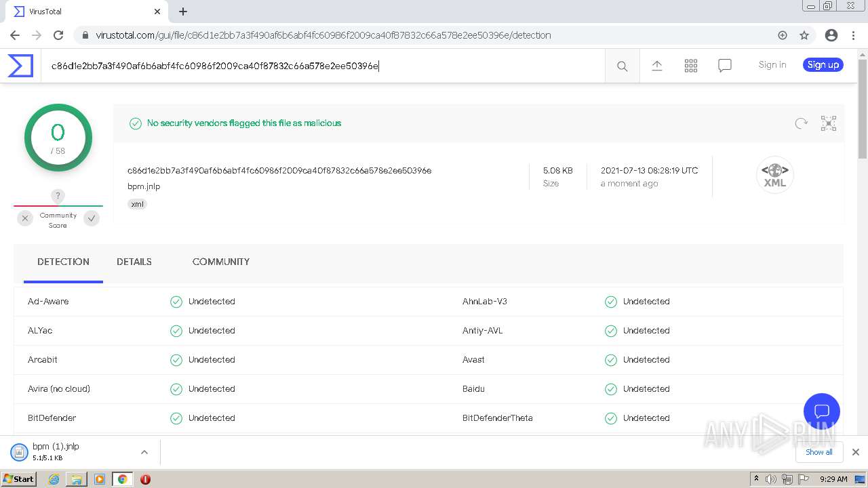Open Internet Explorer from taskbar

click(x=54, y=479)
